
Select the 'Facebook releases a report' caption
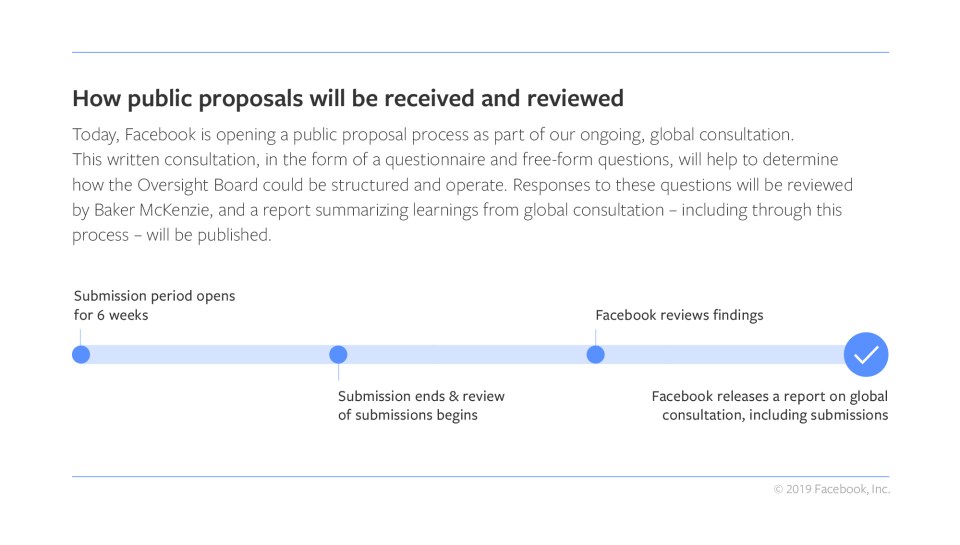(769, 405)
